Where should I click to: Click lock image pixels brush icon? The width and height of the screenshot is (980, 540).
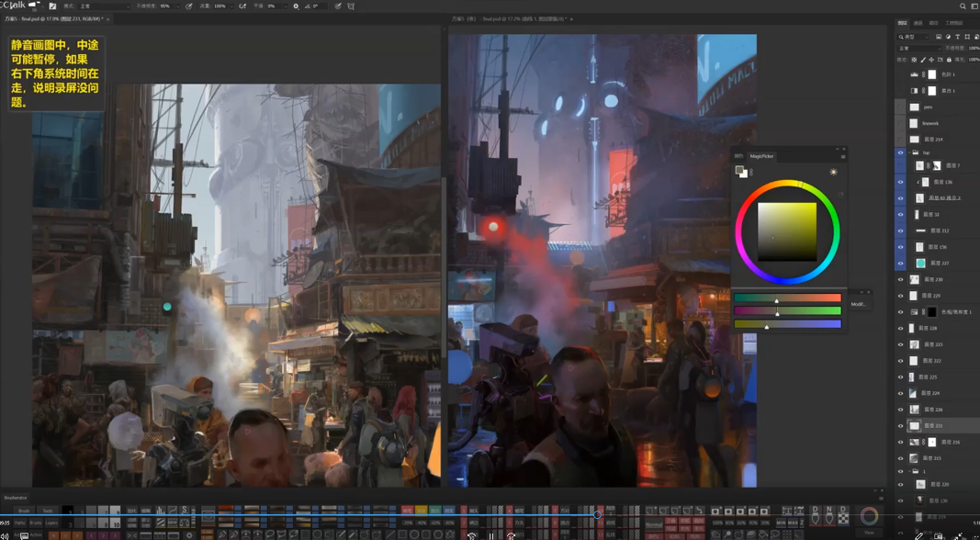pyautogui.click(x=923, y=60)
